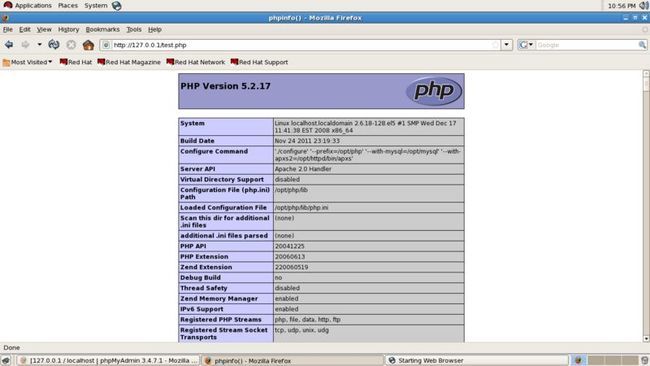Image resolution: width=650 pixels, height=366 pixels.
Task: Click the Apache 2.0 Handler value
Action: pyautogui.click(x=303, y=169)
